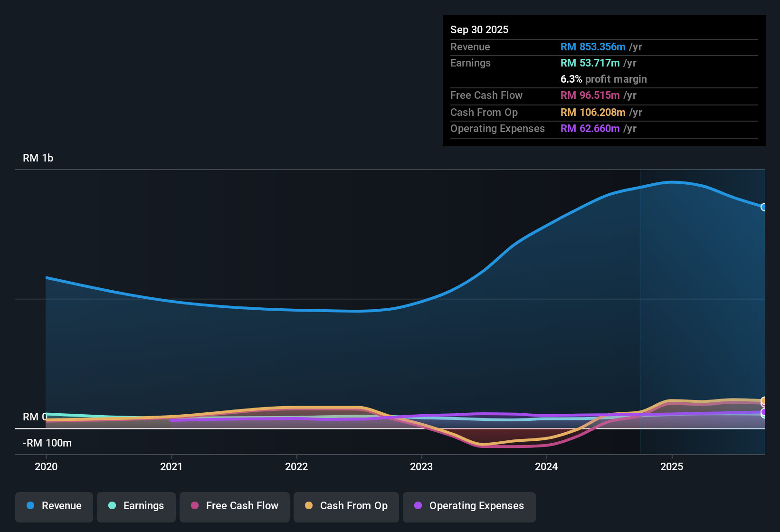Click the RM 853.356m revenue value
Screen dimensions: 780x532
(x=593, y=47)
